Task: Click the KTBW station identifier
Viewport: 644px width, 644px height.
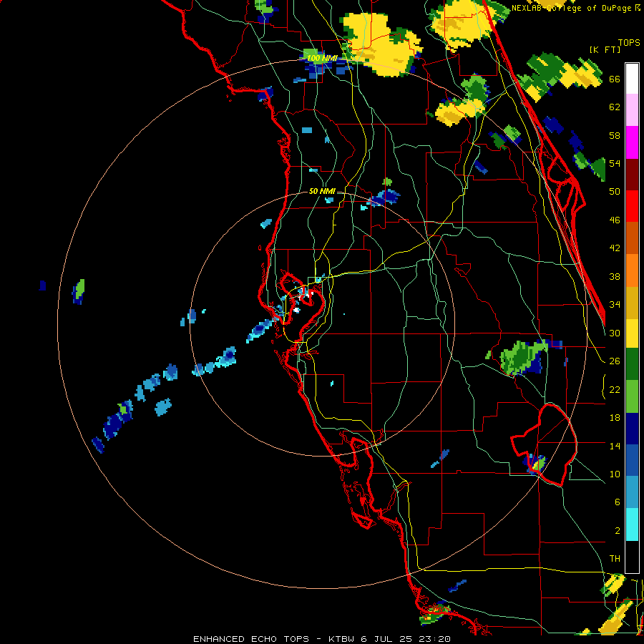Action: (x=341, y=639)
